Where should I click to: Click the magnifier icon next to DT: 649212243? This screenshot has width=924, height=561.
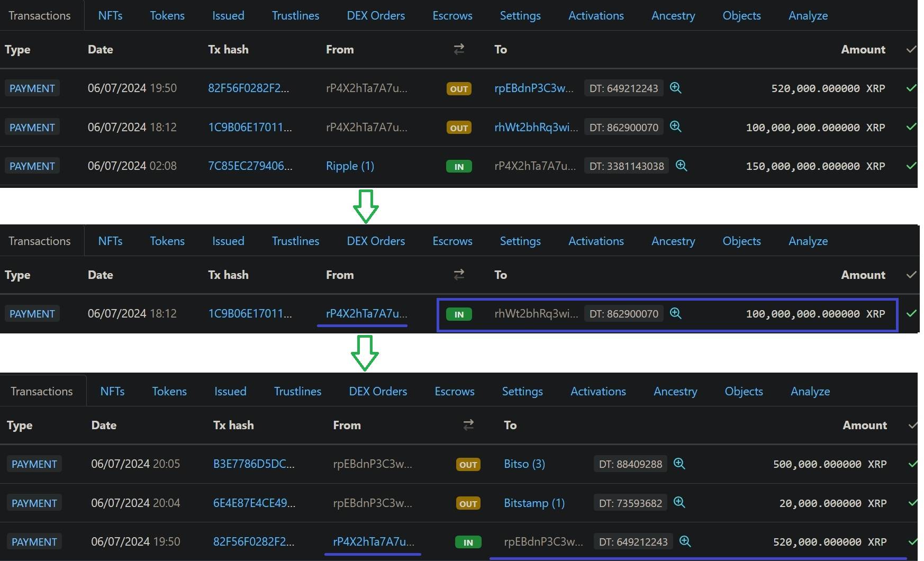coord(675,88)
